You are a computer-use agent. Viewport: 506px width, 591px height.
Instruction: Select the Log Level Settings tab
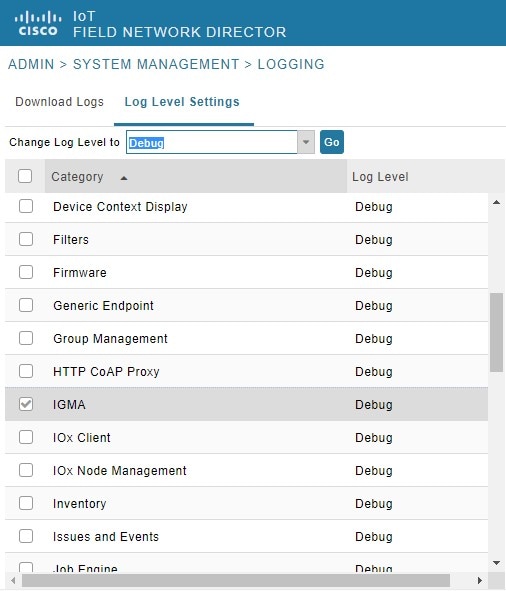click(x=182, y=102)
